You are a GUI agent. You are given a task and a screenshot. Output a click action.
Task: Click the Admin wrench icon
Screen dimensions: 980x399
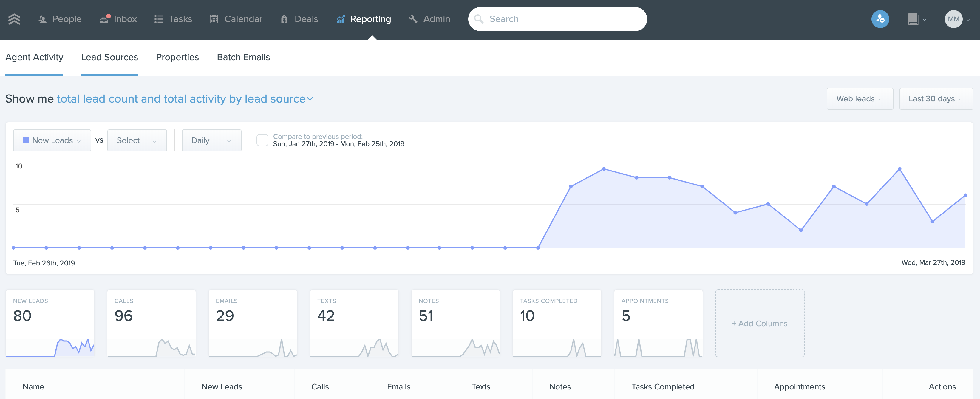(x=413, y=19)
